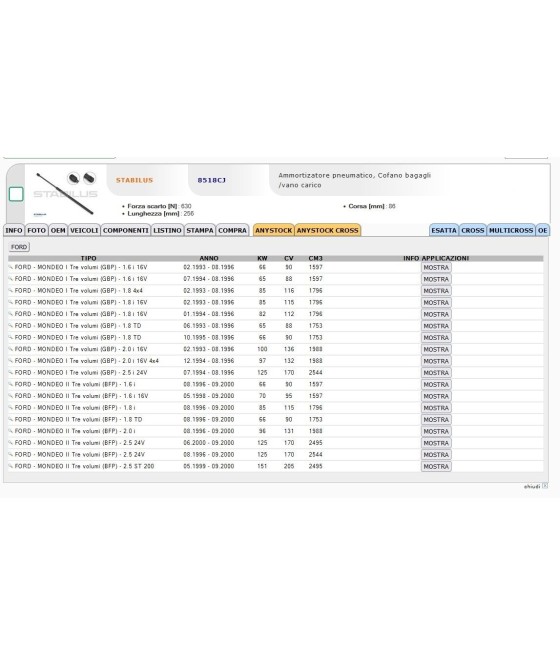The height and width of the screenshot is (655, 560).
Task: Select the MULTICROSS tab
Action: click(x=511, y=230)
